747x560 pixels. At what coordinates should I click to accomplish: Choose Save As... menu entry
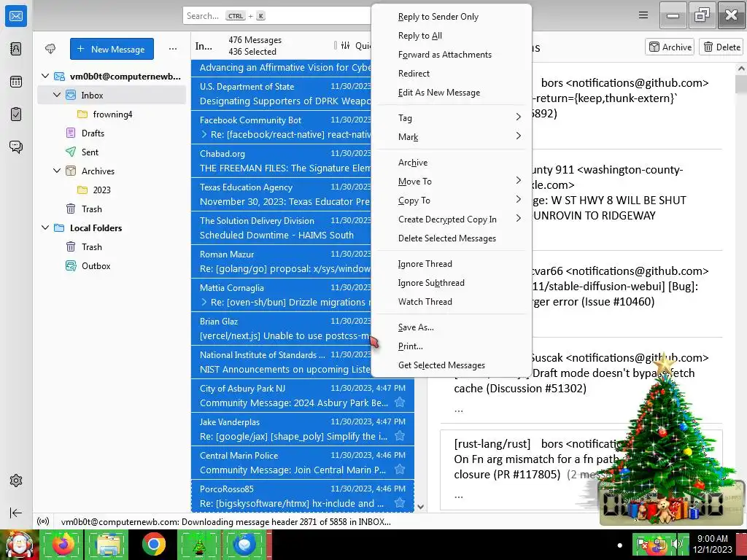click(451, 327)
